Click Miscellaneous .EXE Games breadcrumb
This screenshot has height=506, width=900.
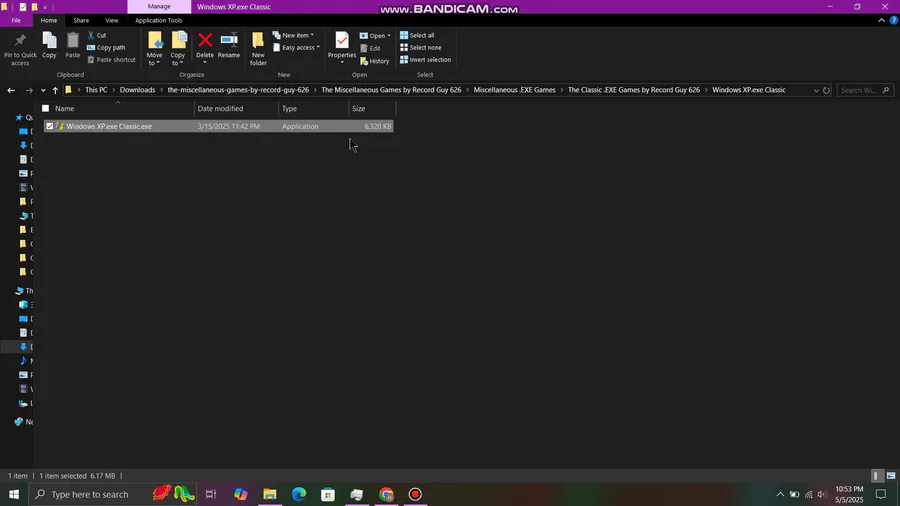click(514, 90)
